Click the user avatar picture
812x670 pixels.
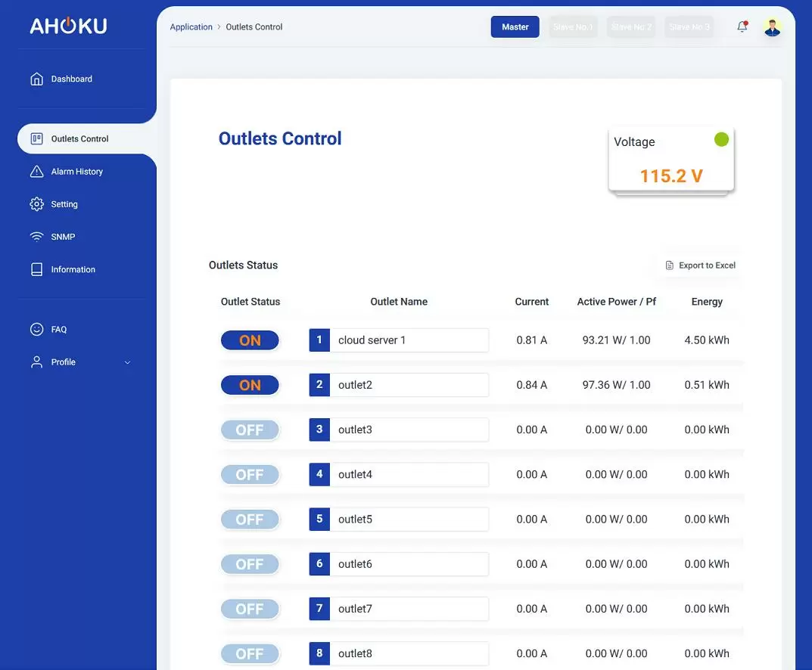[x=772, y=27]
